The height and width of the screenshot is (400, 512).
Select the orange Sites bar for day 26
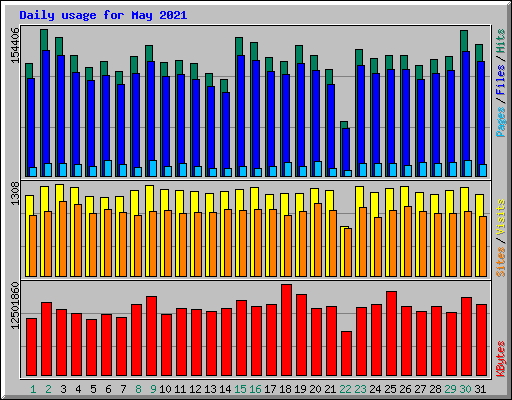click(x=408, y=241)
